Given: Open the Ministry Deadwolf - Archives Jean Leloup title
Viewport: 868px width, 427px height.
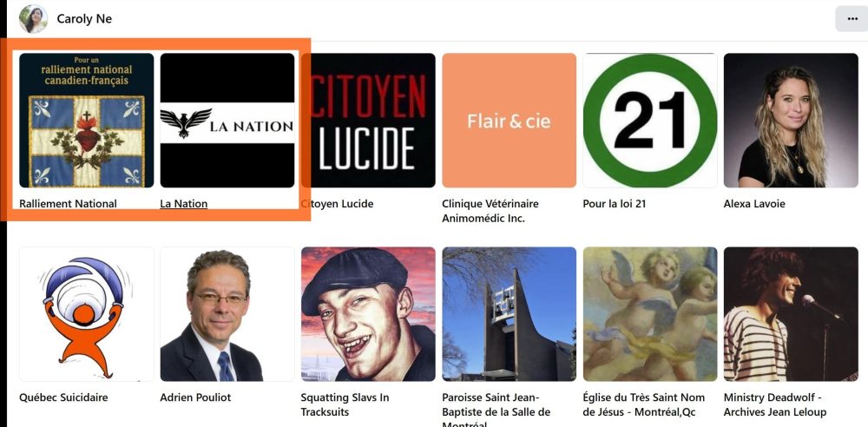Looking at the screenshot, I should [775, 404].
